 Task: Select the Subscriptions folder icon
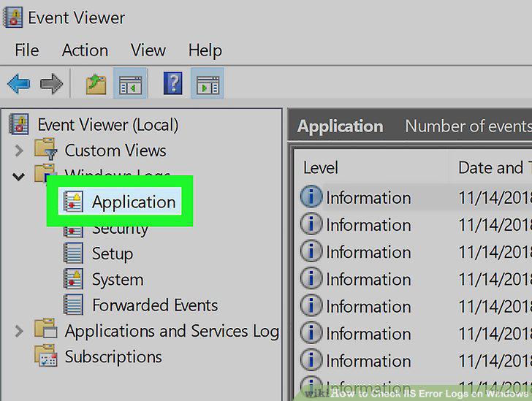(x=45, y=355)
